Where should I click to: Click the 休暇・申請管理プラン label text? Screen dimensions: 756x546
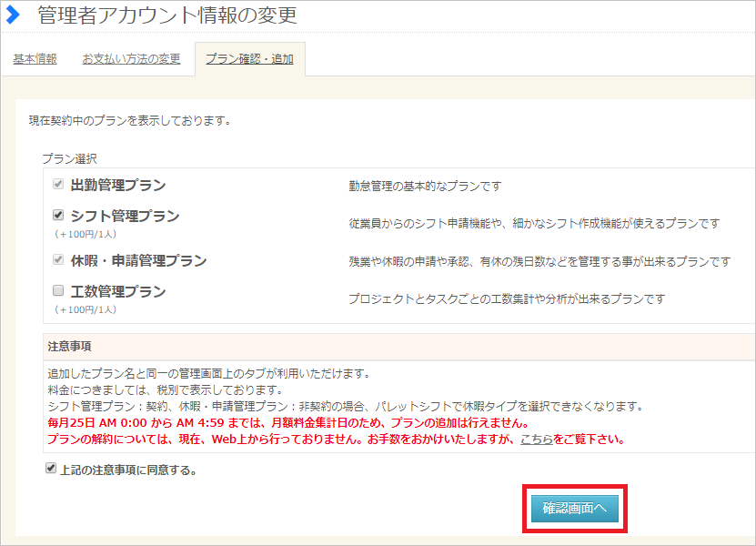[x=139, y=261]
